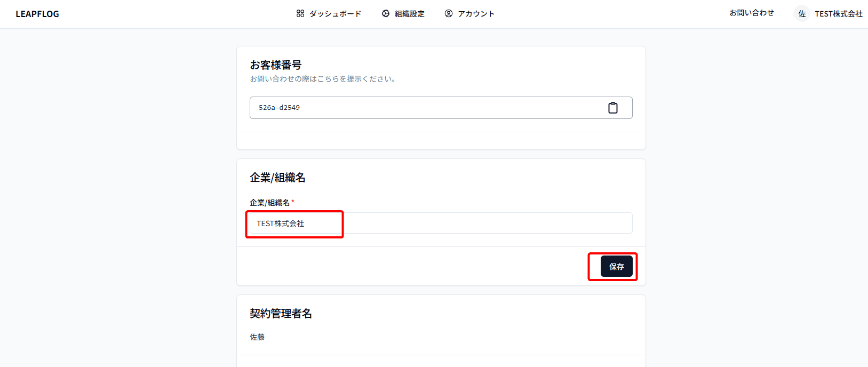This screenshot has width=868, height=367.
Task: Open the アカウント menu item
Action: (469, 14)
